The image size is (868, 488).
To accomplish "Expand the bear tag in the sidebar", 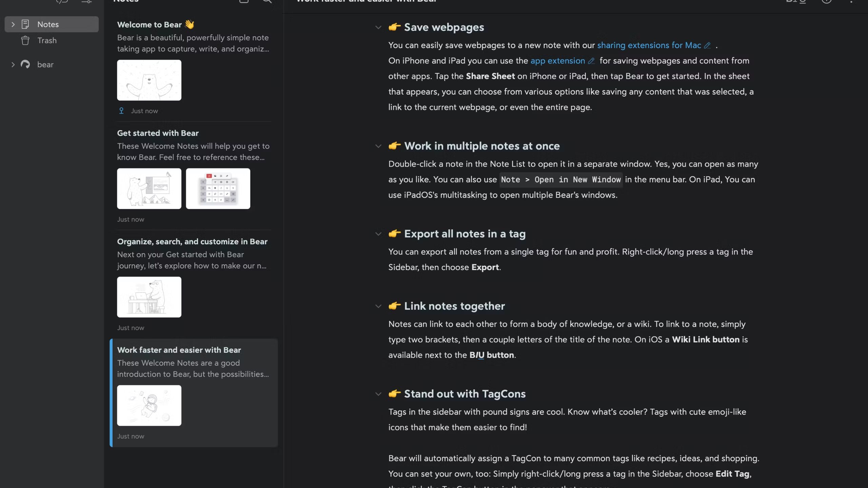I will [x=13, y=64].
